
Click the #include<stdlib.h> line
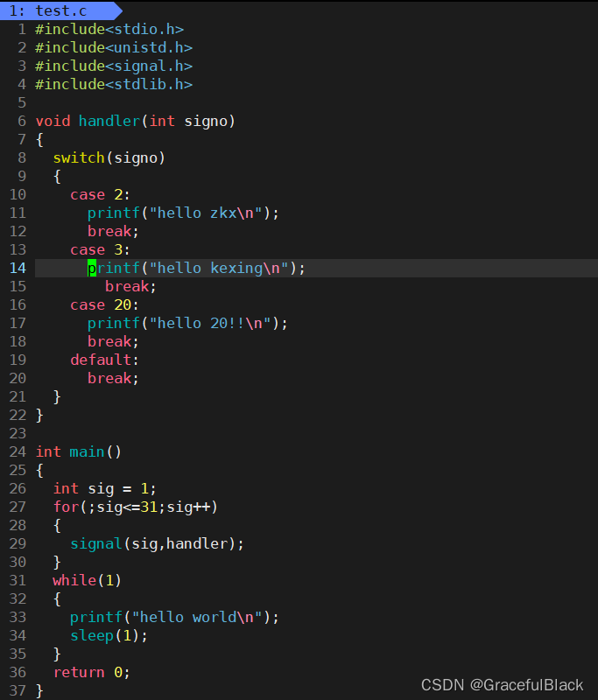click(114, 84)
